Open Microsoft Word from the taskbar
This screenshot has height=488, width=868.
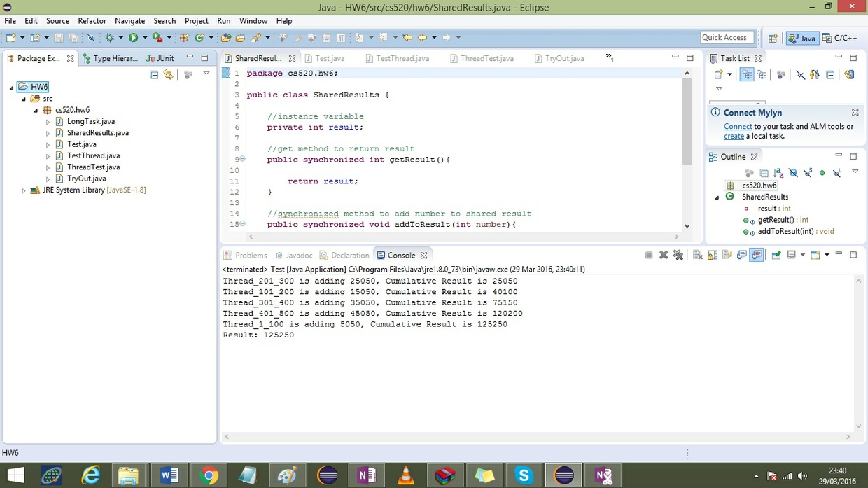tap(169, 475)
